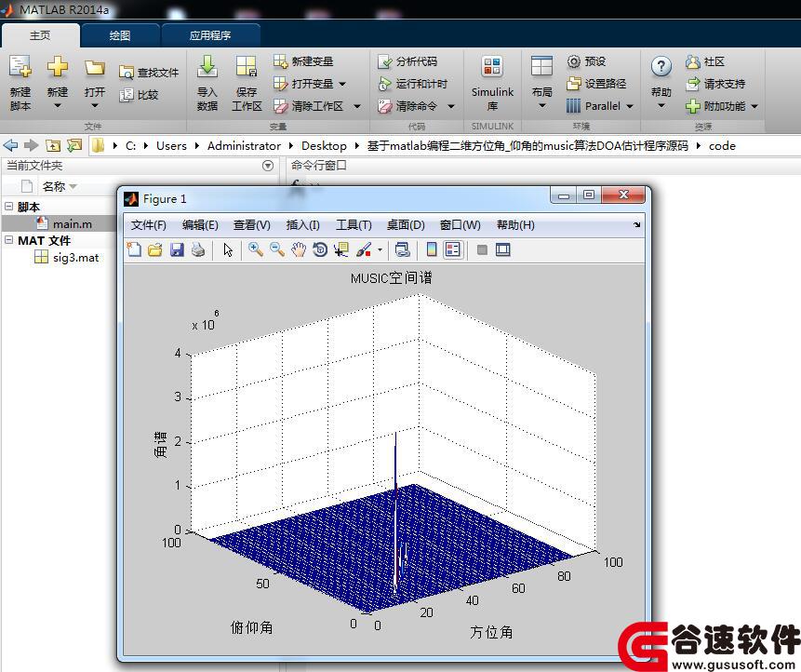This screenshot has height=672, width=801.
Task: Open the Insert 插入(I) menu in Figure 1
Action: coord(303,225)
